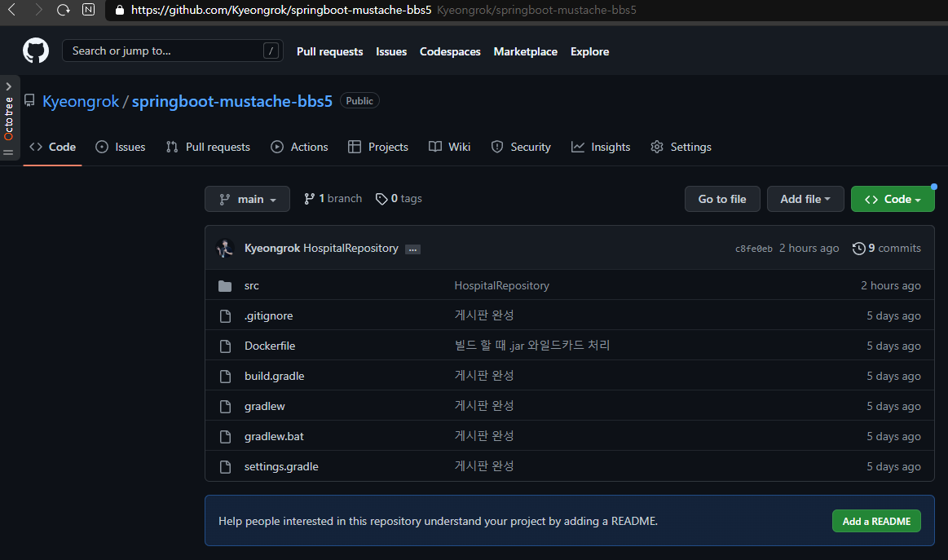Open the green Code dropdown
948x560 pixels.
click(893, 199)
